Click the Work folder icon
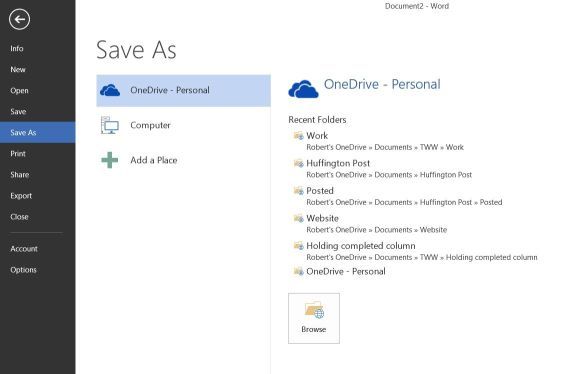 [x=299, y=136]
